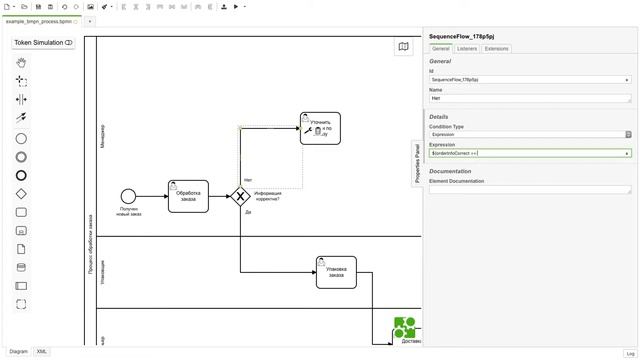Open a new tab with the plus button
The width and height of the screenshot is (640, 360).
click(90, 21)
